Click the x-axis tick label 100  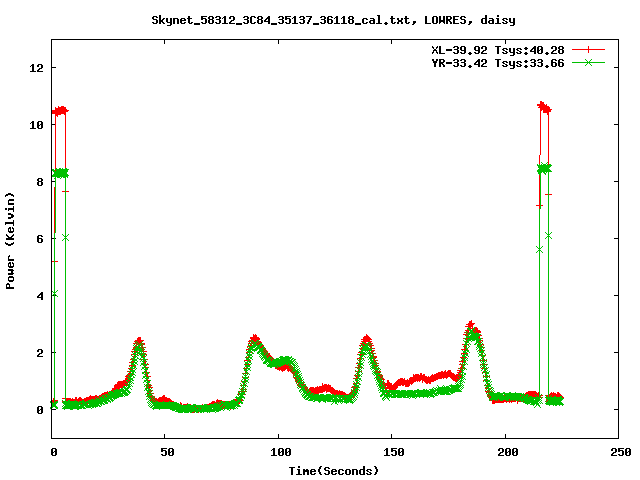point(280,452)
